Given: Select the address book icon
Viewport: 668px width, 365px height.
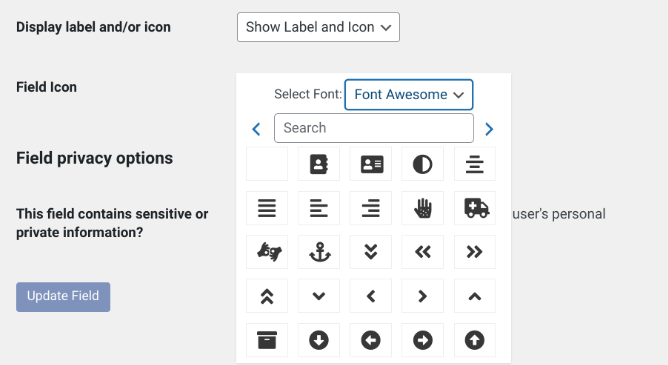Looking at the screenshot, I should pos(319,164).
